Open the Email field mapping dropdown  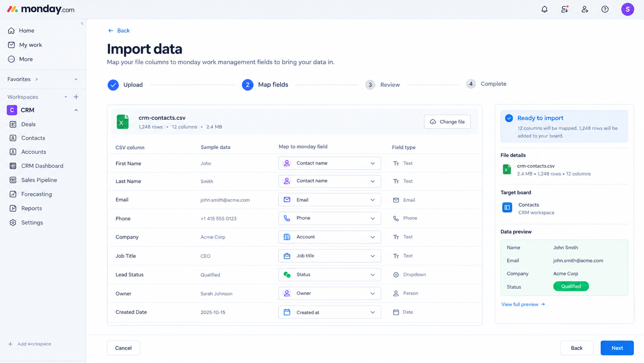point(330,200)
